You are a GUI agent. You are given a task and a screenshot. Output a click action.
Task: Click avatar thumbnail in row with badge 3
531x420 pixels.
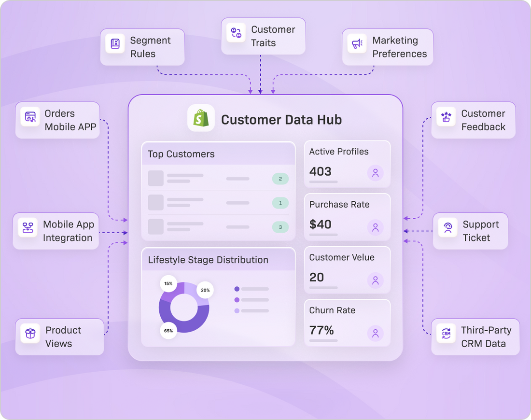click(x=156, y=227)
